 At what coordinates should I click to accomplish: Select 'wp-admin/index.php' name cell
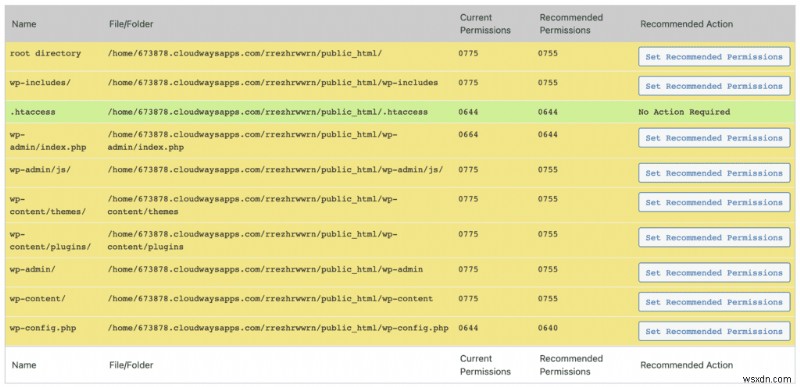48,141
